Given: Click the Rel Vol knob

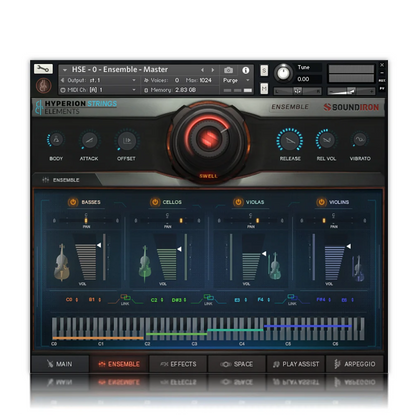Looking at the screenshot, I should click(x=326, y=140).
